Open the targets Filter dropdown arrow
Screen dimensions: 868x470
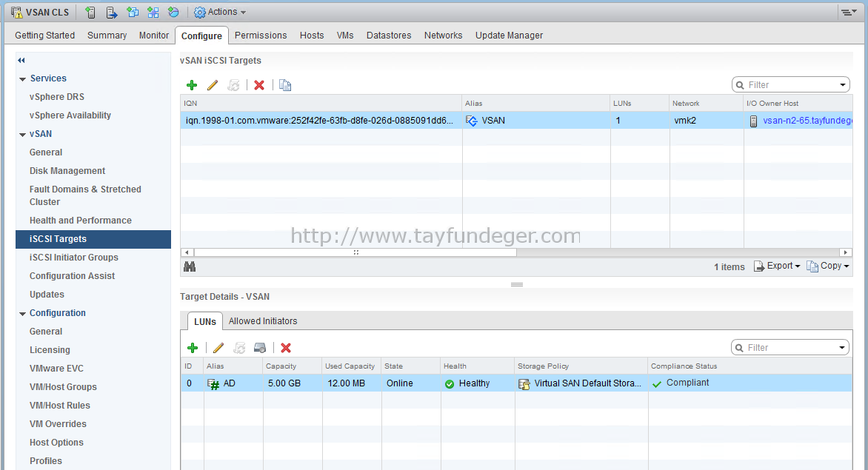click(x=843, y=85)
